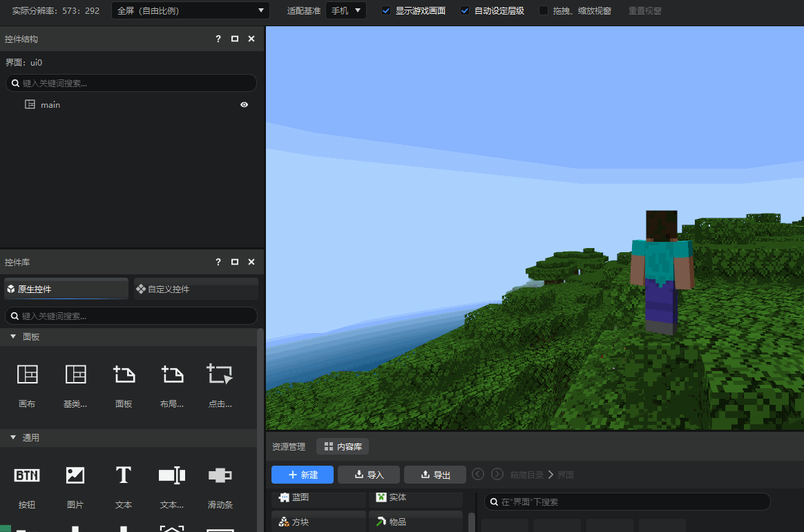This screenshot has height=532, width=804.
Task: Select the 方块 category
Action: 318,522
